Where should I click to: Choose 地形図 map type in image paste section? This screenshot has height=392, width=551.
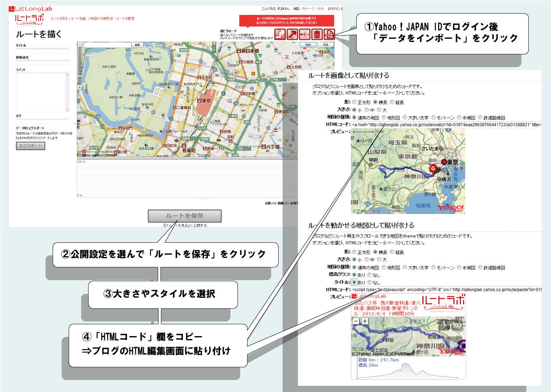coord(384,118)
